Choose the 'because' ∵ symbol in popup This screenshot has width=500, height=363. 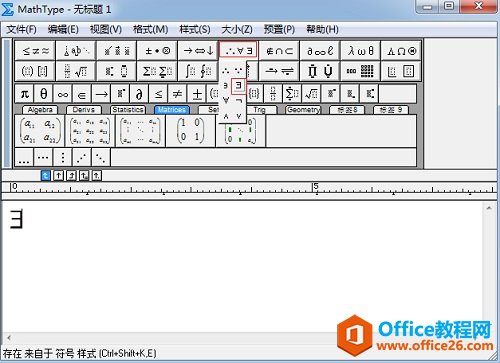tap(238, 71)
